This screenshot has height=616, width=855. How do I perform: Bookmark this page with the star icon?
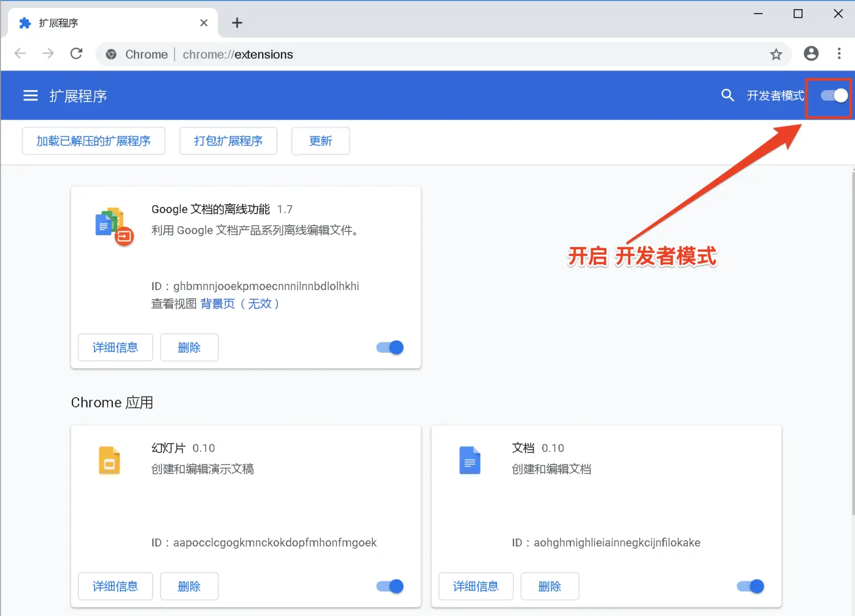(x=776, y=54)
